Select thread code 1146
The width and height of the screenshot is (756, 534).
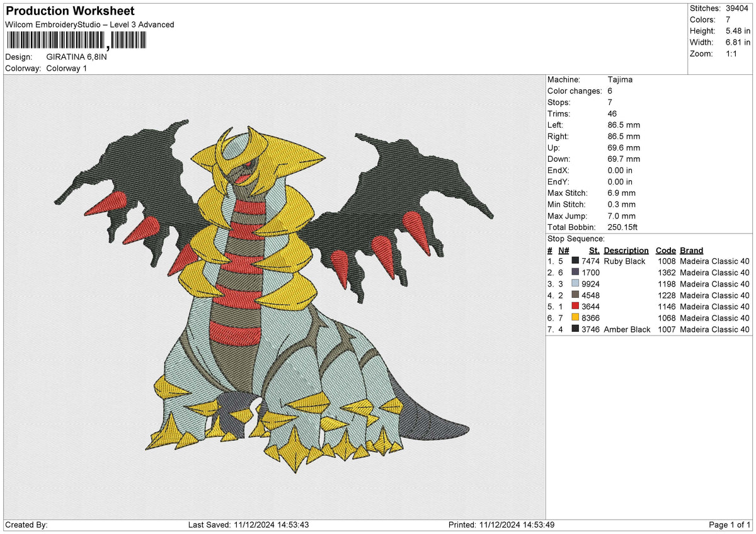point(667,307)
